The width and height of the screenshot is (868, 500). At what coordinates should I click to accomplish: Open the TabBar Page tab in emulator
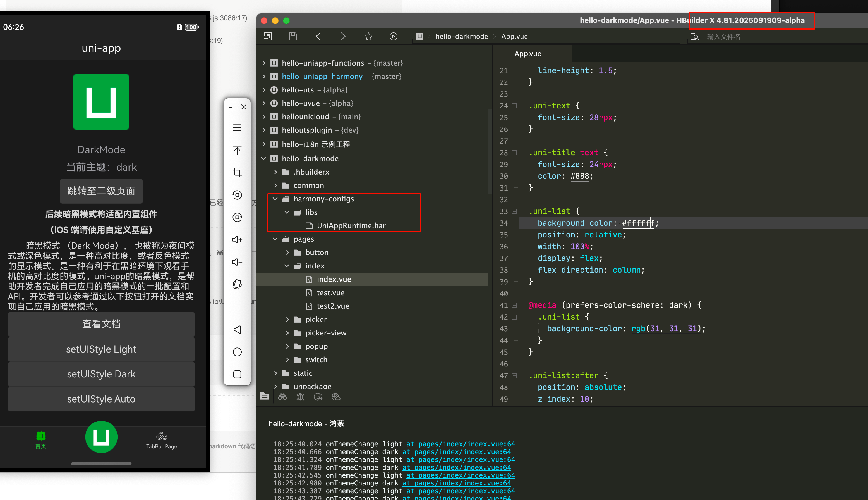tap(162, 440)
